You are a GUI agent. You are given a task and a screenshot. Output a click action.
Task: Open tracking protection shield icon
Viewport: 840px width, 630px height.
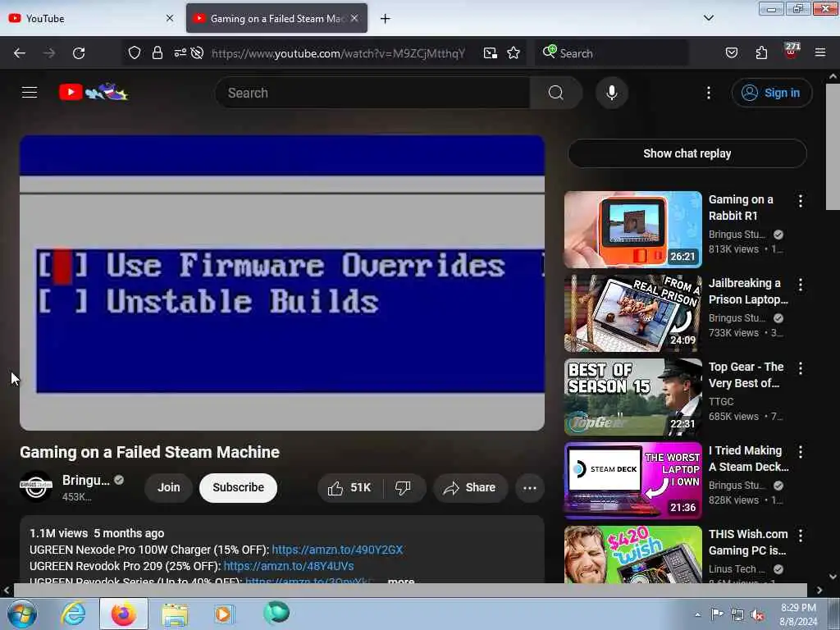135,52
